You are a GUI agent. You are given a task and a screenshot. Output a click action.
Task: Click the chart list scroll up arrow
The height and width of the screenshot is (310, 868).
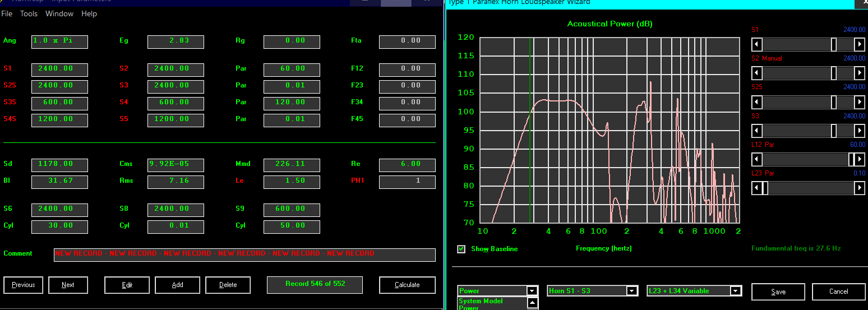(533, 303)
